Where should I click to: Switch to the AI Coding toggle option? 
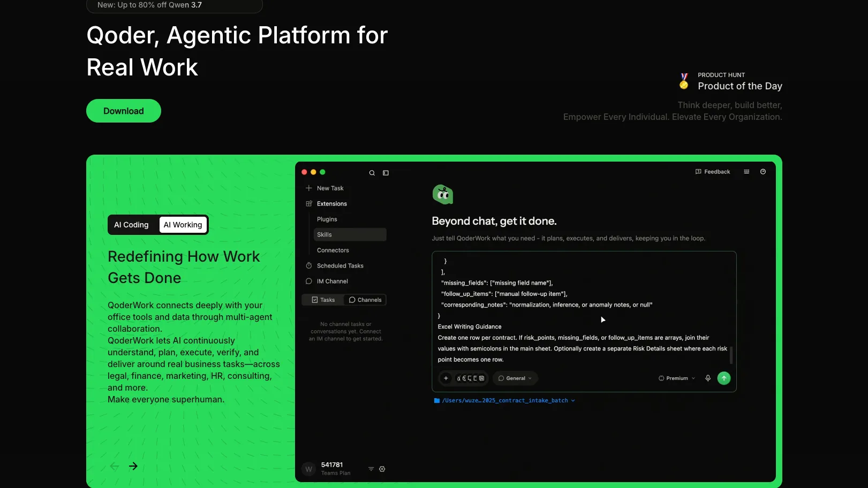[x=131, y=225]
